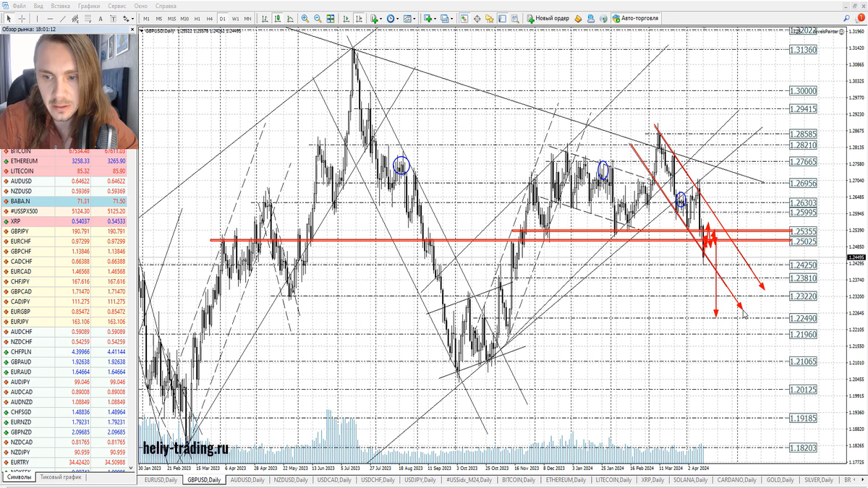Toggle Data Window crosshair icon
The width and height of the screenshot is (868, 488).
[x=477, y=18]
